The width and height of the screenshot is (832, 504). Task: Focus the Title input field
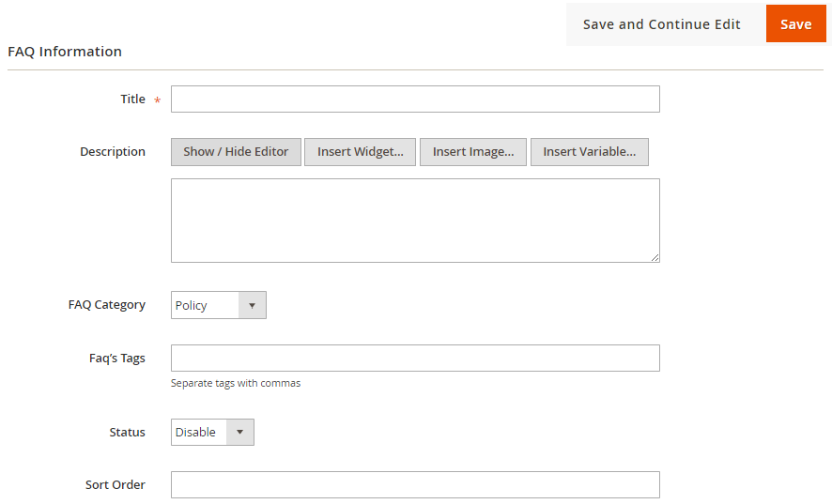click(415, 99)
